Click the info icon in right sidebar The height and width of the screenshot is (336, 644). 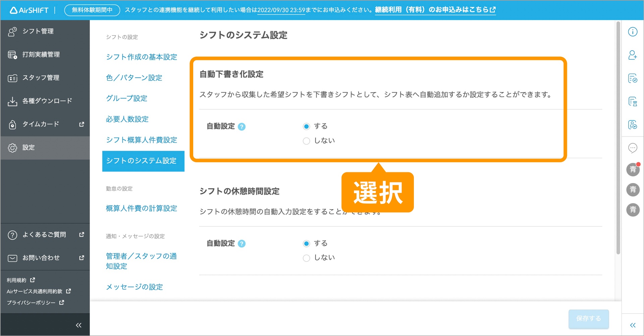pos(633,32)
